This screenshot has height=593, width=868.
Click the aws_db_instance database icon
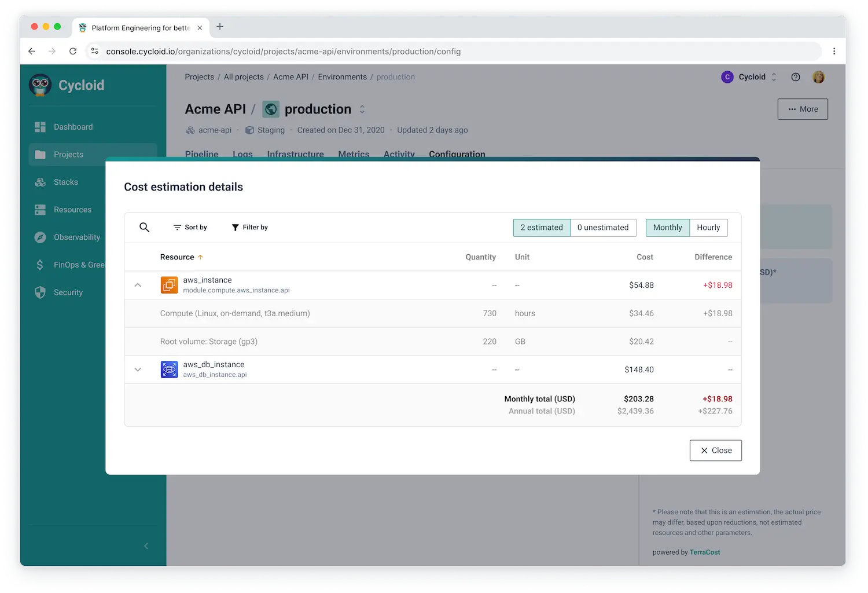pos(169,369)
